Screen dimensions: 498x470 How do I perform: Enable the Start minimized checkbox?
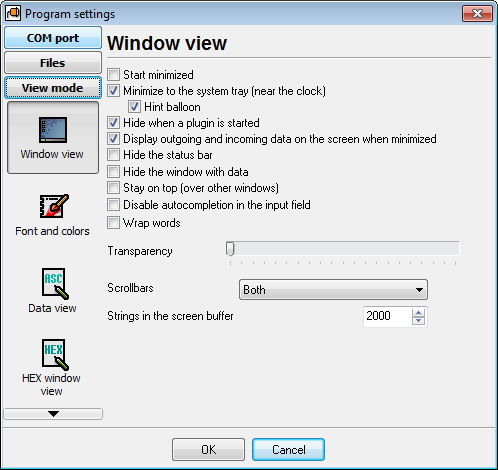(113, 75)
